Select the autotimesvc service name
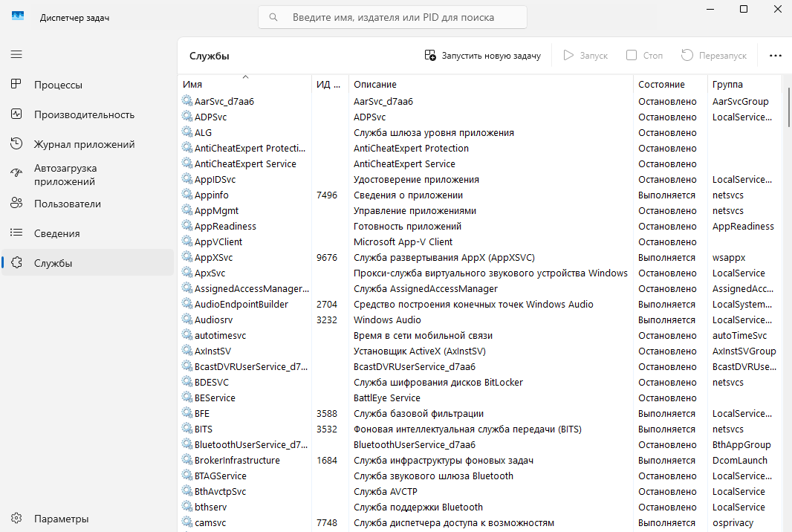This screenshot has width=792, height=532. point(220,335)
